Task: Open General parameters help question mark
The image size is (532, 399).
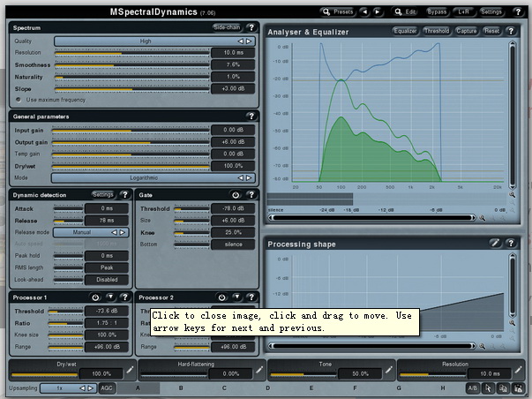Action: [x=251, y=117]
